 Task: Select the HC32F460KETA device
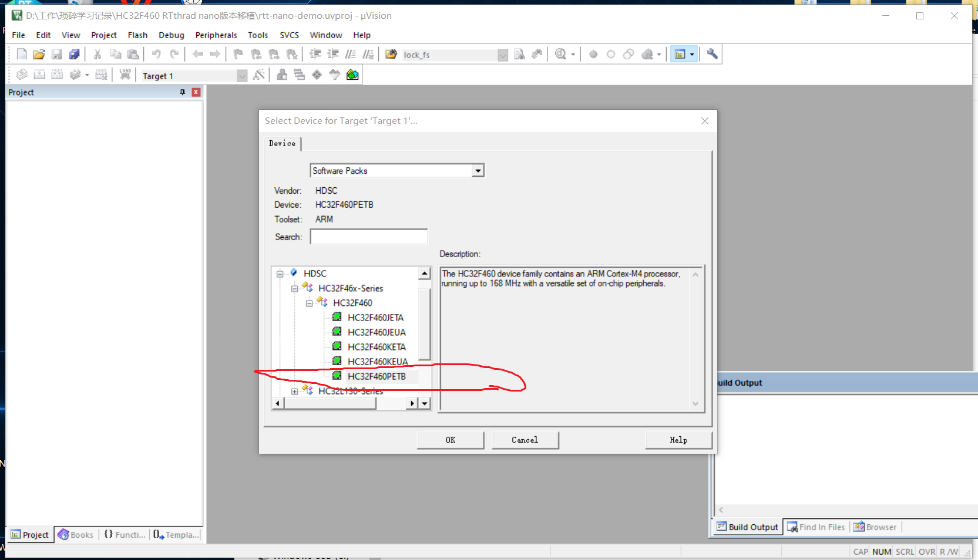[x=377, y=347]
